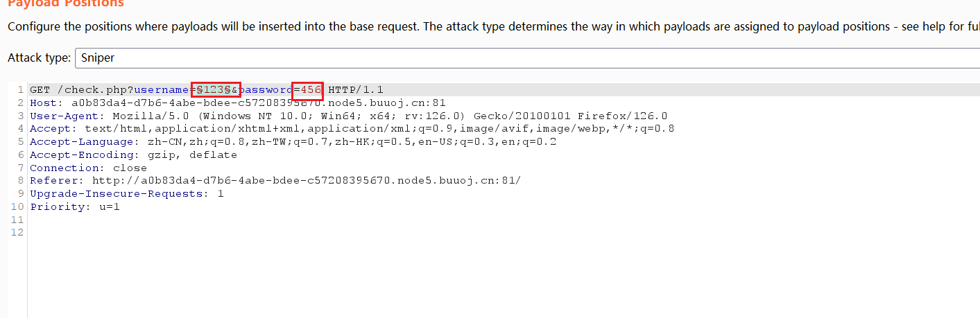Click the Referer URL value
The width and height of the screenshot is (980, 318).
[x=307, y=181]
